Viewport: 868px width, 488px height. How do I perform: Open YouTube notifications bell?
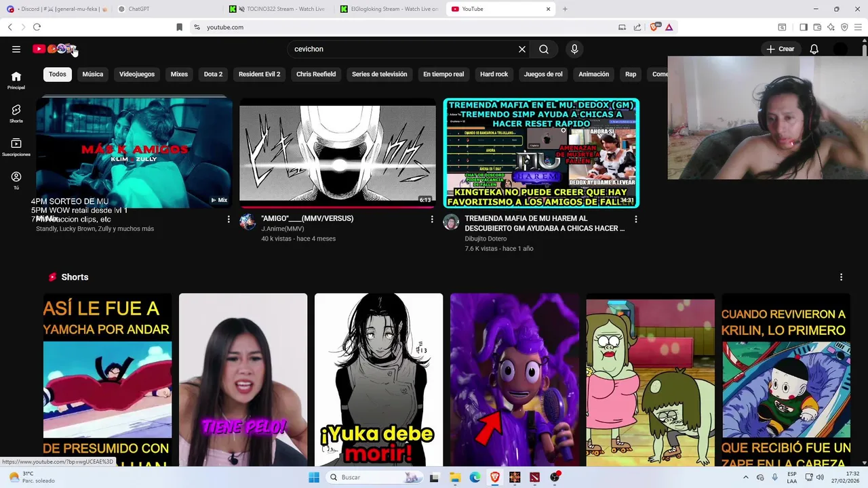coord(814,49)
